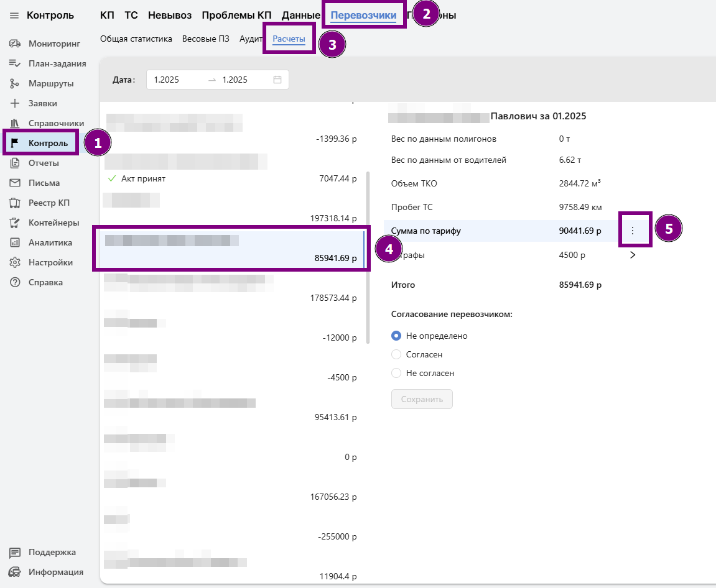Image resolution: width=716 pixels, height=588 pixels.
Task: Select carrier row with 178573.44 р
Action: pyautogui.click(x=230, y=289)
